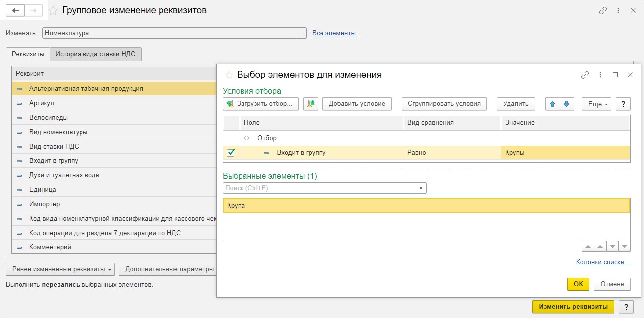Open Дополнительные параметры button

(x=168, y=269)
